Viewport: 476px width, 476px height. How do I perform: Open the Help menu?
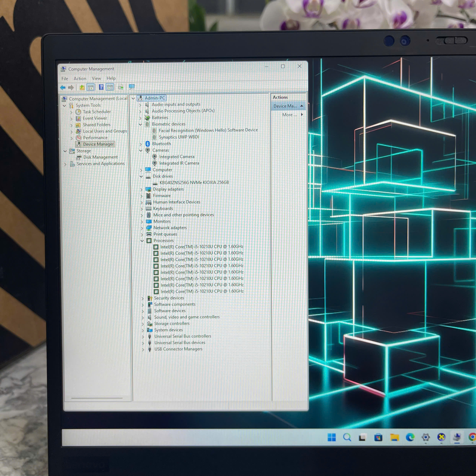click(x=111, y=78)
